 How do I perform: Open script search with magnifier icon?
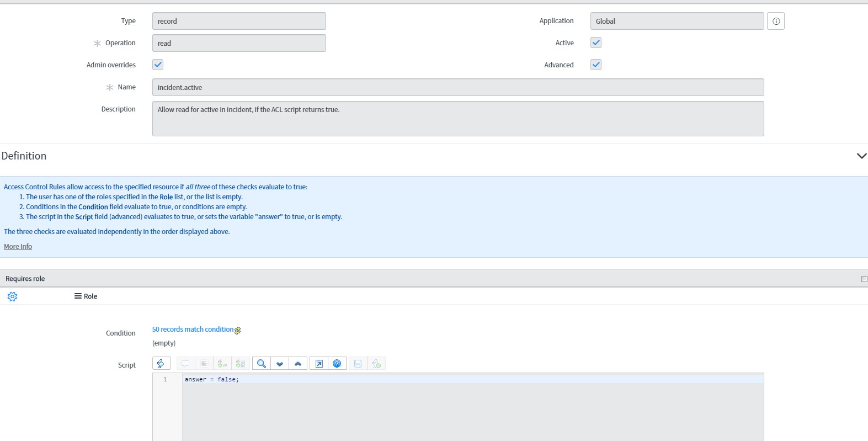tap(262, 364)
